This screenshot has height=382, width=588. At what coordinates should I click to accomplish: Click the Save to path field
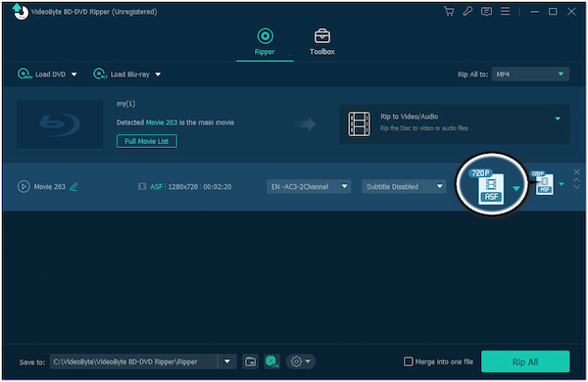133,361
